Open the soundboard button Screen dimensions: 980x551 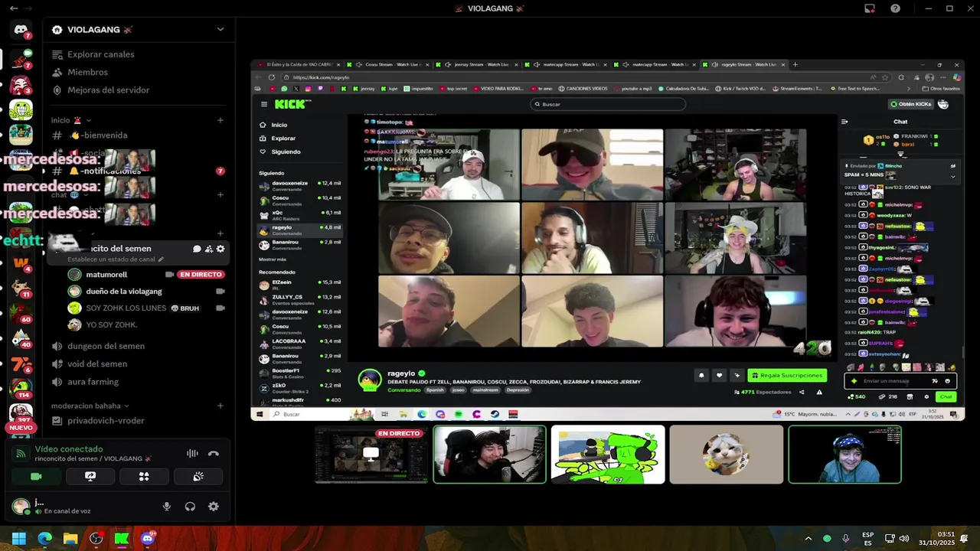click(198, 476)
